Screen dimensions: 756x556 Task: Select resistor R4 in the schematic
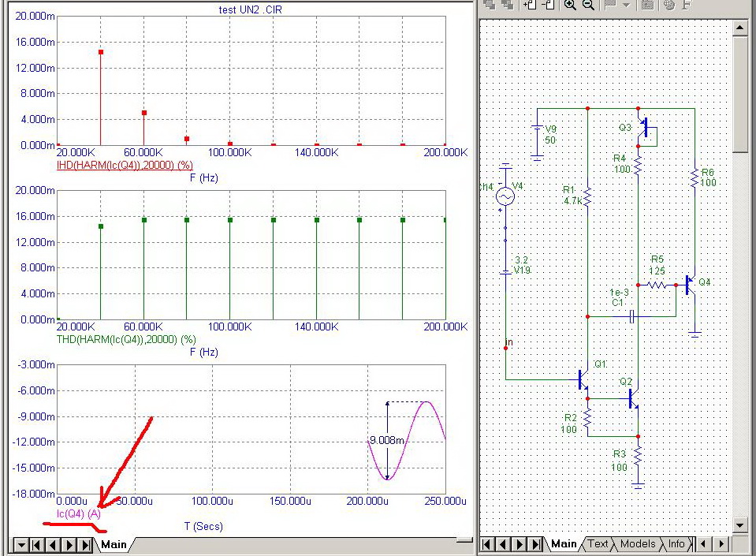[x=638, y=165]
